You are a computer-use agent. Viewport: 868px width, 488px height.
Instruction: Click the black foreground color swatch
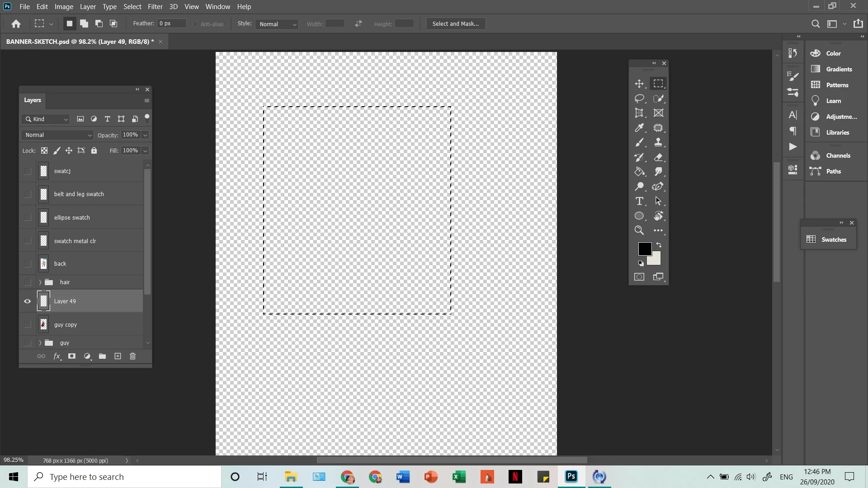tap(644, 249)
